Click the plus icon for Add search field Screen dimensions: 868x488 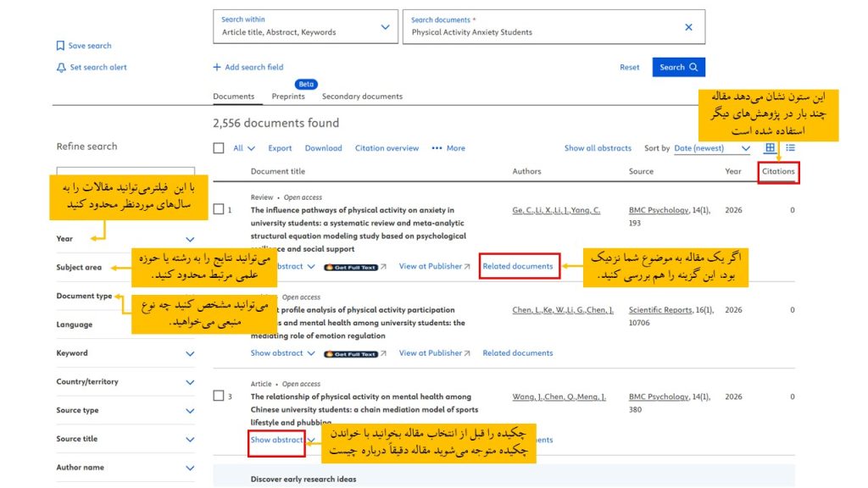pyautogui.click(x=217, y=67)
